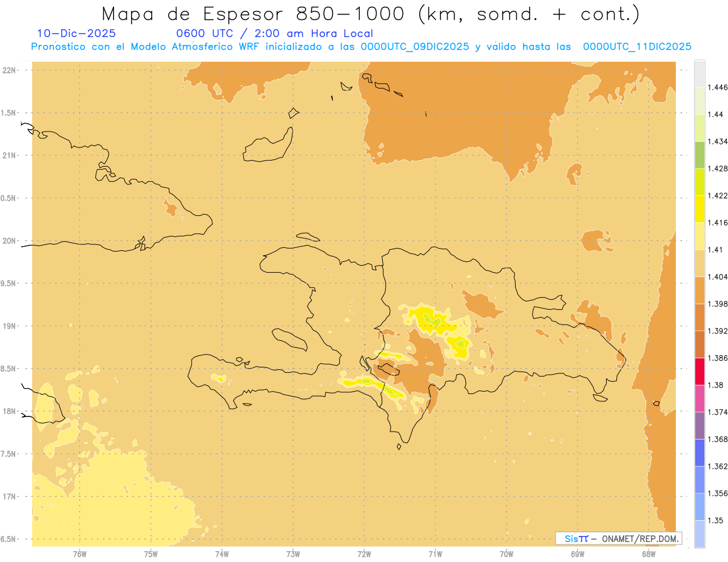Pick the bright yellow swatch between 1.416 and 1.422

coord(699,209)
